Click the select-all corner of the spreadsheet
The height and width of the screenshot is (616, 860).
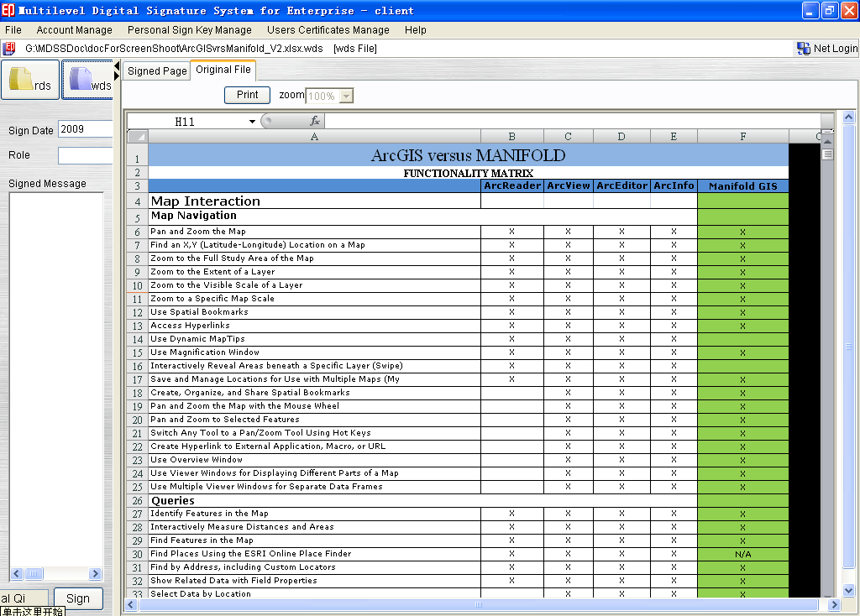click(138, 137)
